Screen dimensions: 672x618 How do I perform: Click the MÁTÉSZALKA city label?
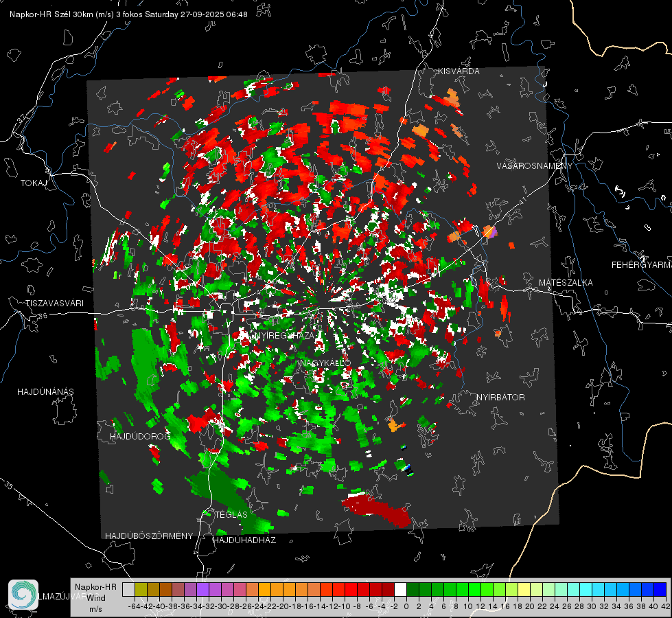(566, 283)
